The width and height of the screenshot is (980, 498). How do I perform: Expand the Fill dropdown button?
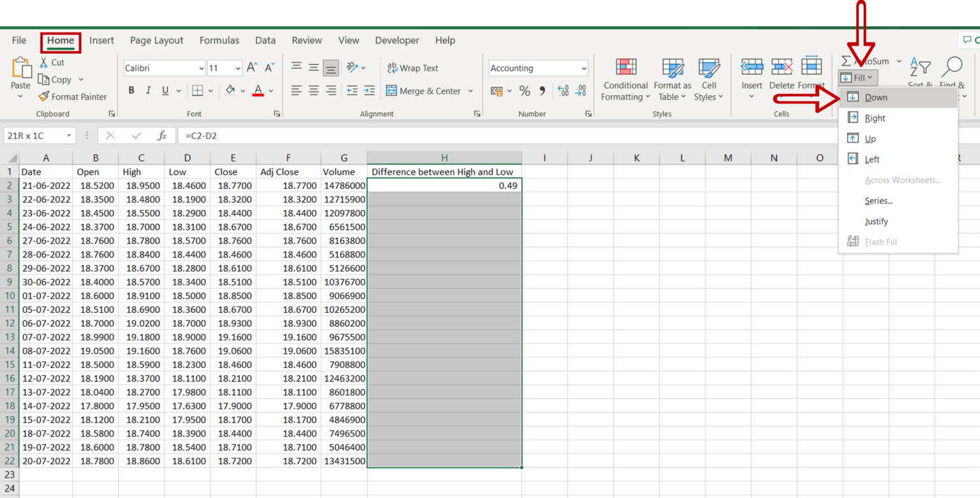click(x=858, y=78)
